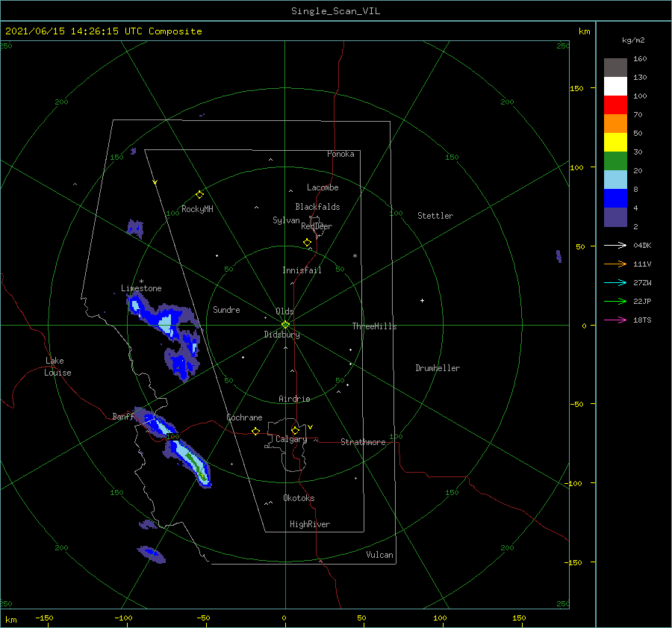Click the Limestone map label
The image size is (672, 628).
pyautogui.click(x=141, y=288)
